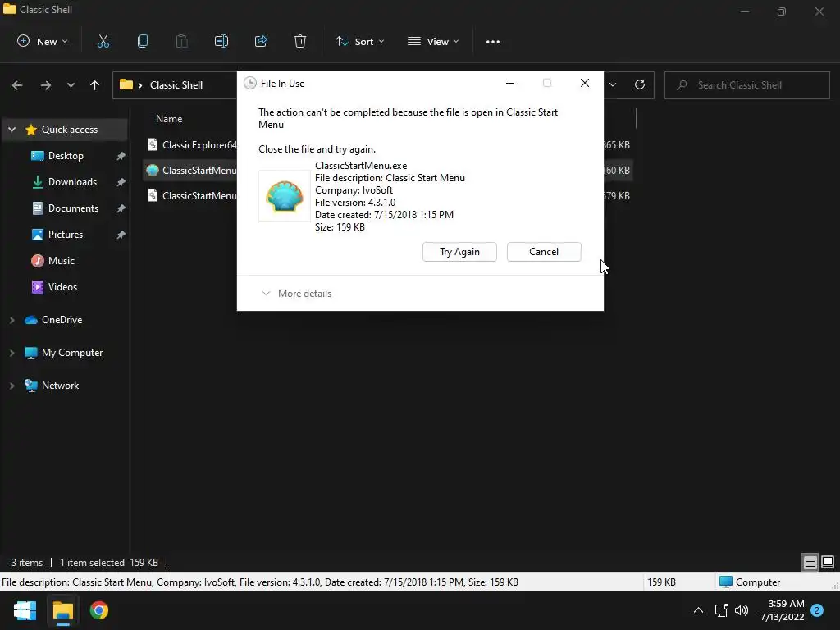Viewport: 840px width, 630px height.
Task: Open the Windows Start button
Action: pyautogui.click(x=25, y=610)
